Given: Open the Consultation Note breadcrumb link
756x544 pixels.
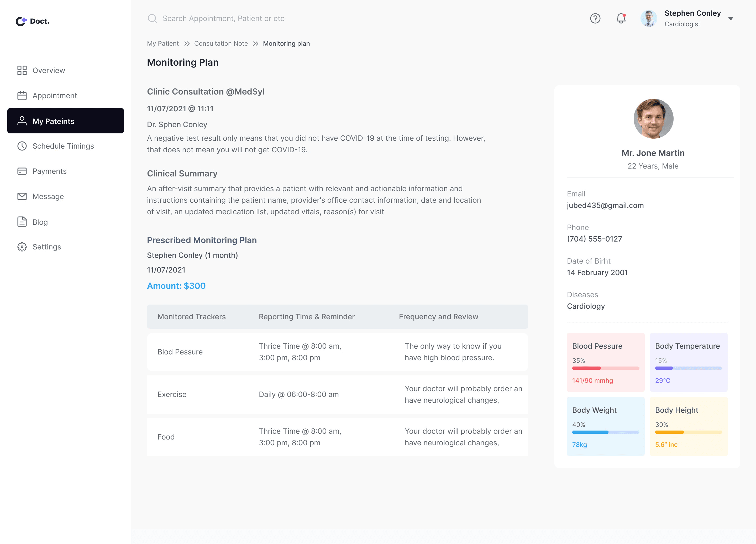Looking at the screenshot, I should pos(221,43).
